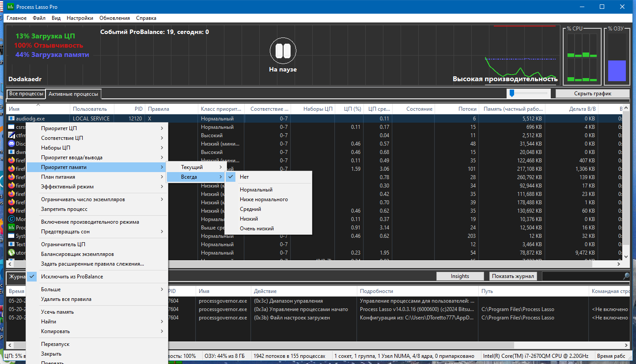Image resolution: width=636 pixels, height=364 pixels.
Task: Click the Process Lasso row icon in the process list
Action: [11, 228]
